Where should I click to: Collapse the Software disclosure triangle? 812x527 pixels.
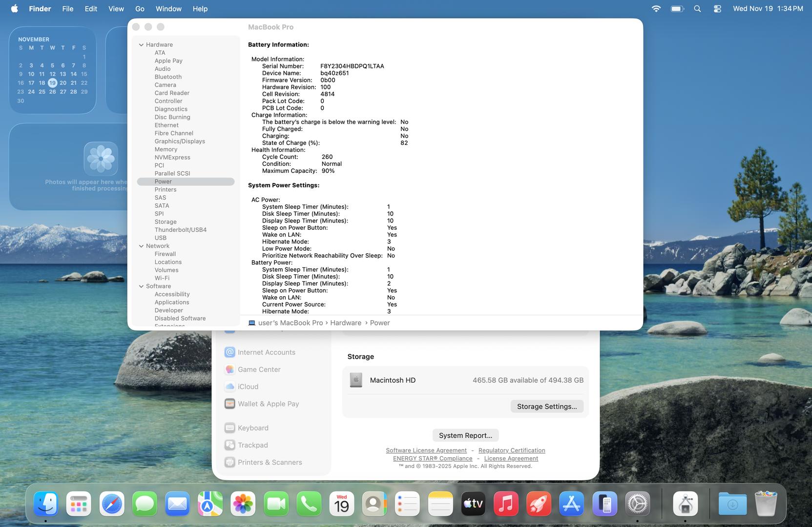[141, 286]
